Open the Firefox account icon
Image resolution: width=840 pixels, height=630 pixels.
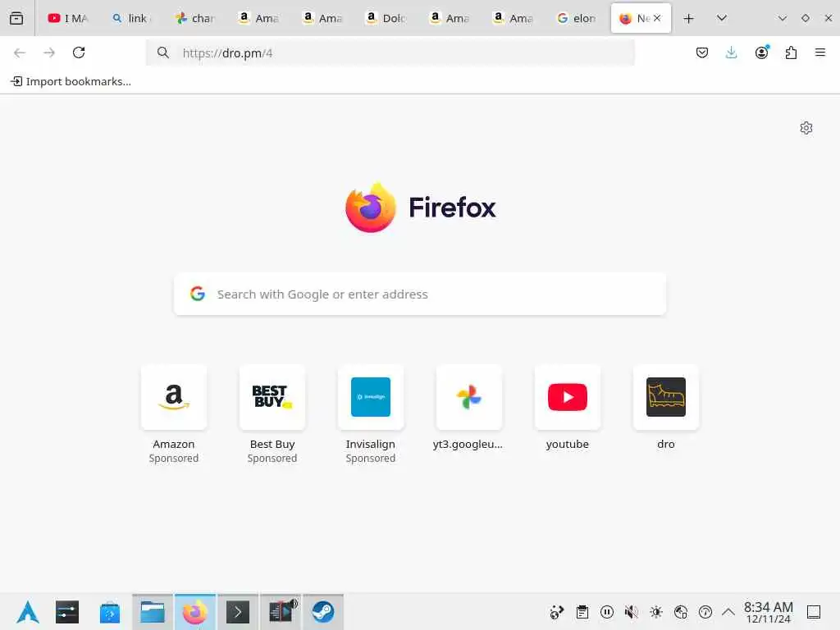761,52
